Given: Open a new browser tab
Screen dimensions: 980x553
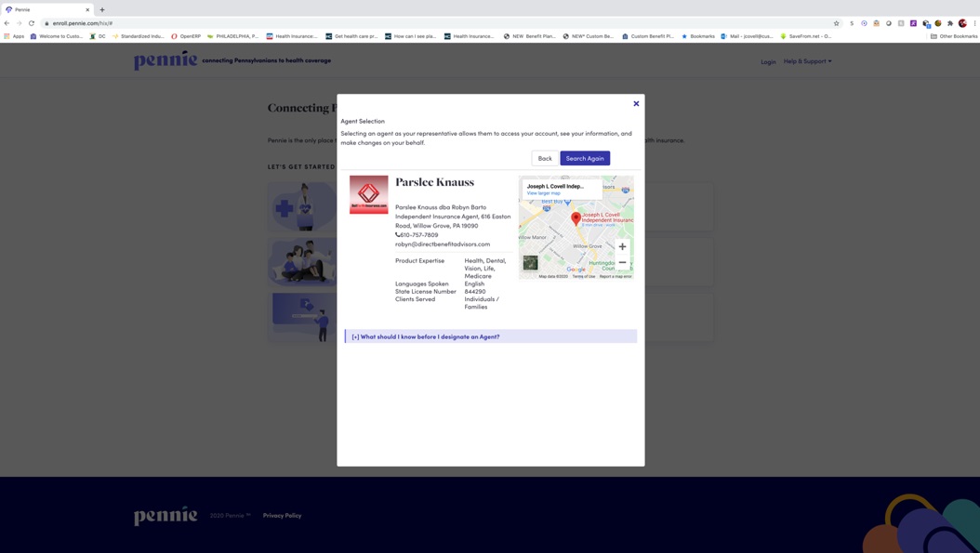Looking at the screenshot, I should [102, 9].
